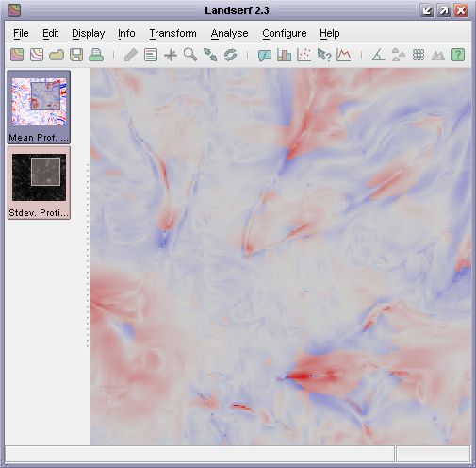Open the Info menu
Viewport: 476px width, 468px height.
(126, 33)
